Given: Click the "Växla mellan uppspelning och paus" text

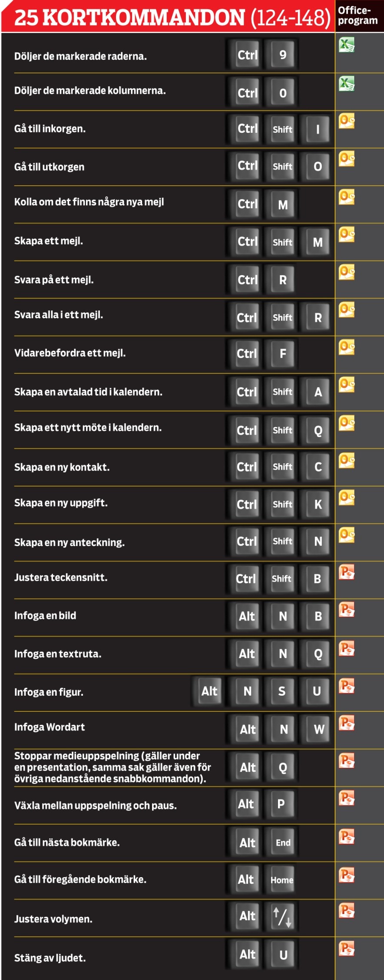Looking at the screenshot, I should 96,806.
